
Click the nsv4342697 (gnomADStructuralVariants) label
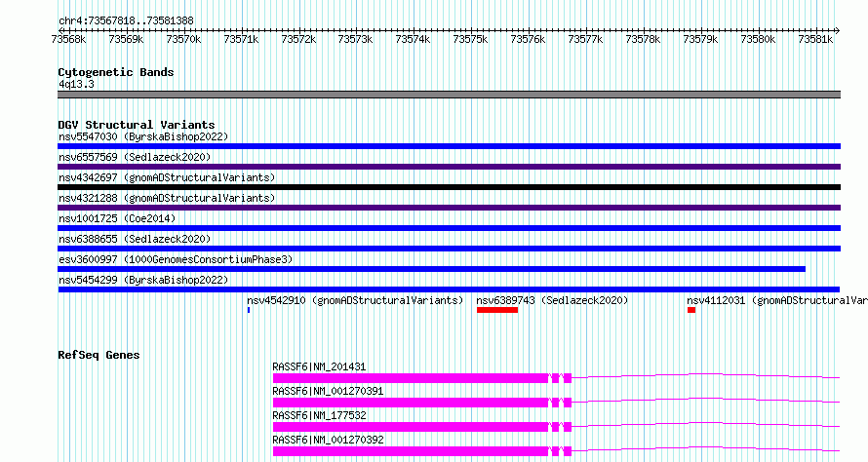coord(167,177)
